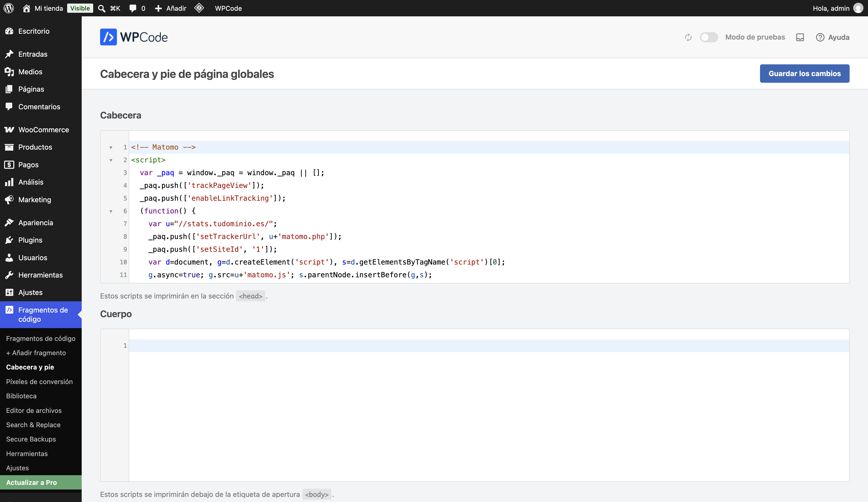Click the WordPress logo in admin bar

[x=9, y=8]
